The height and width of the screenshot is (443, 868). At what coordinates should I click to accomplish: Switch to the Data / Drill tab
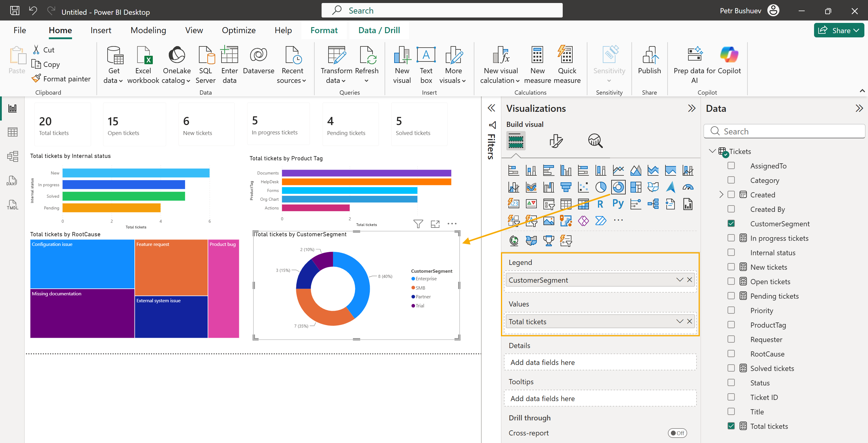(379, 30)
